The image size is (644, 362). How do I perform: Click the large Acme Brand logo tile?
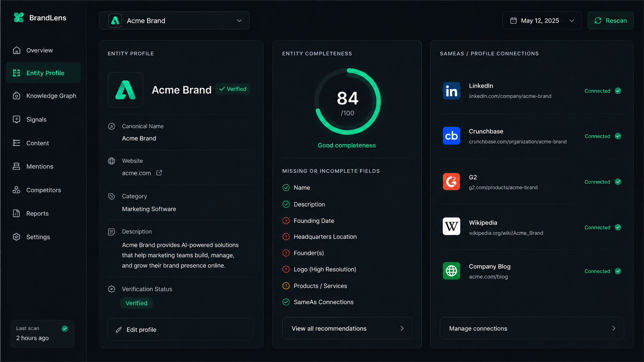tap(126, 90)
